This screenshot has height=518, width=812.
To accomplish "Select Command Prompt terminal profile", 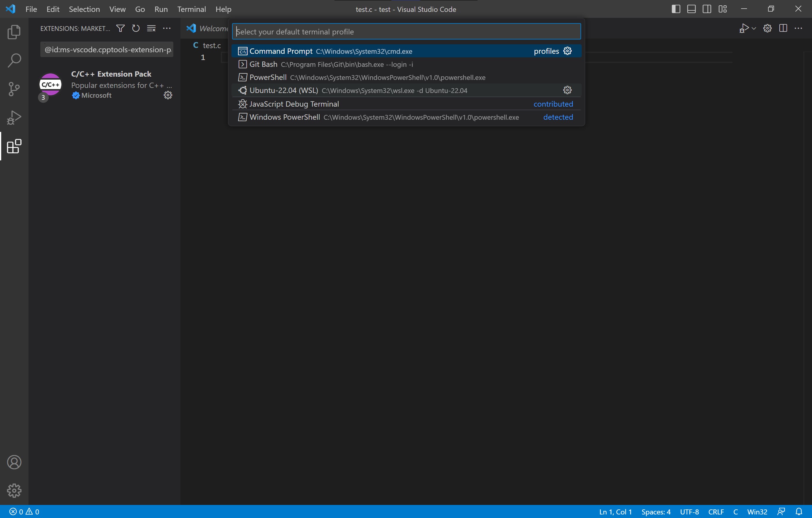I will [x=406, y=51].
